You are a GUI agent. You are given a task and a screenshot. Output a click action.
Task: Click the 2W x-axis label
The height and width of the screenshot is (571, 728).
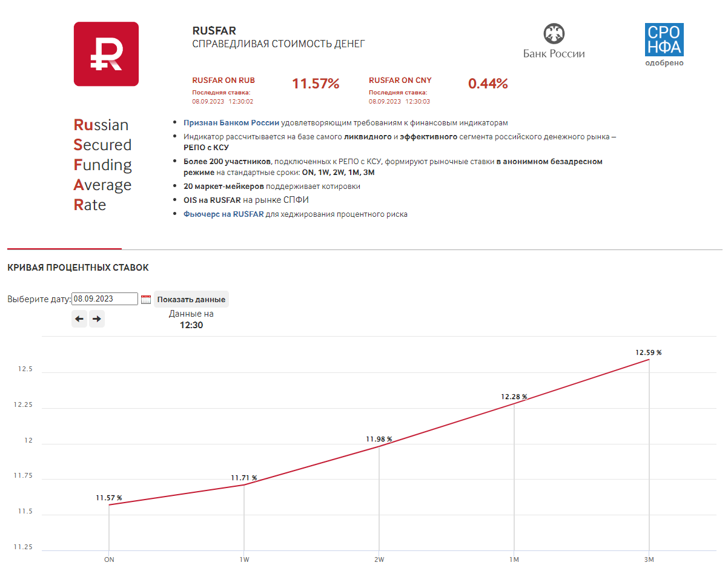click(x=379, y=559)
